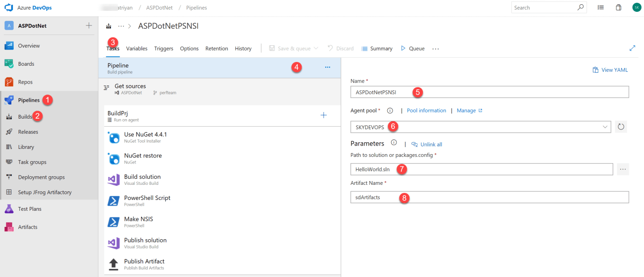Open the Pipeline row more options menu
Image resolution: width=644 pixels, height=277 pixels.
pos(327,68)
